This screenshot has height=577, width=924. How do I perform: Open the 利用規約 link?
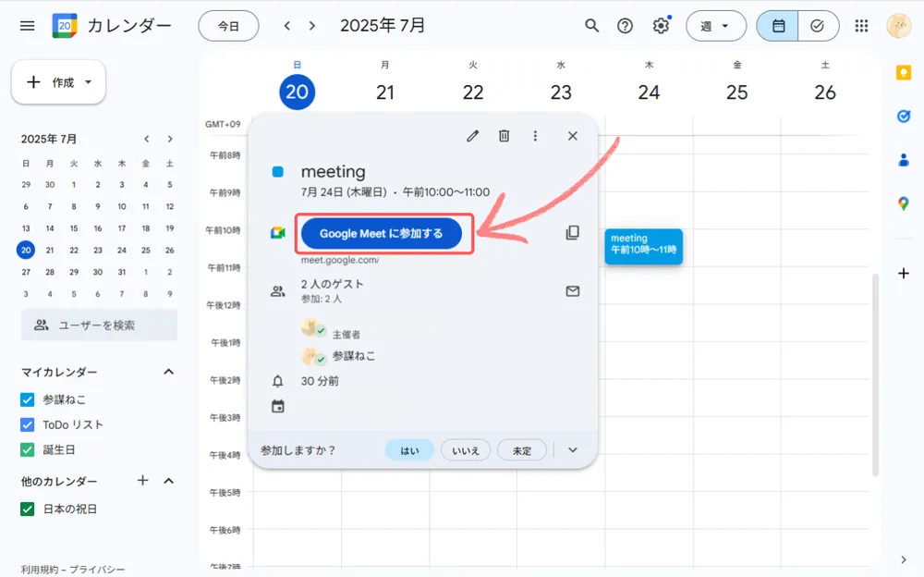[41, 570]
